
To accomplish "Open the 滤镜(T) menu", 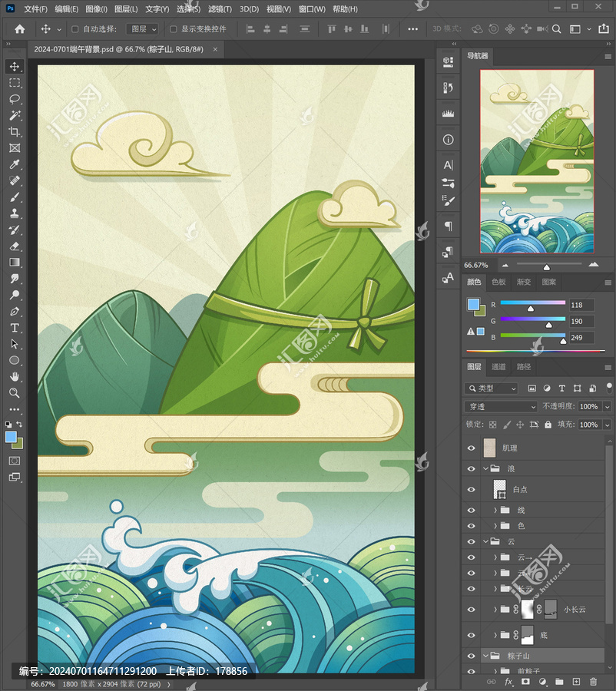I will (220, 9).
